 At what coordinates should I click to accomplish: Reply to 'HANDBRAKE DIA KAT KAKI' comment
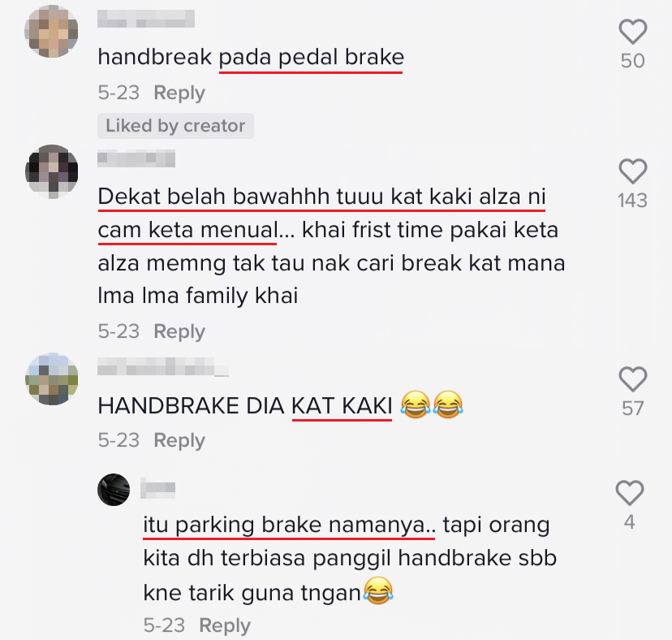179,440
